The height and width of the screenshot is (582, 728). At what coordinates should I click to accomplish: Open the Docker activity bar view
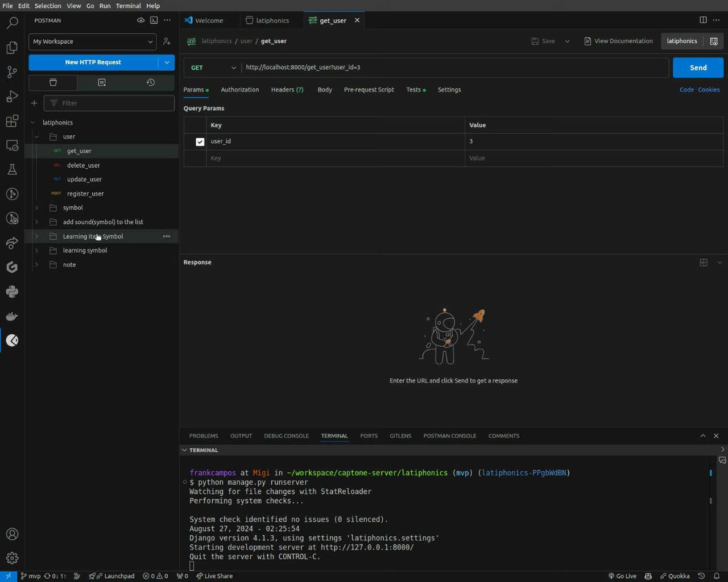pos(12,316)
